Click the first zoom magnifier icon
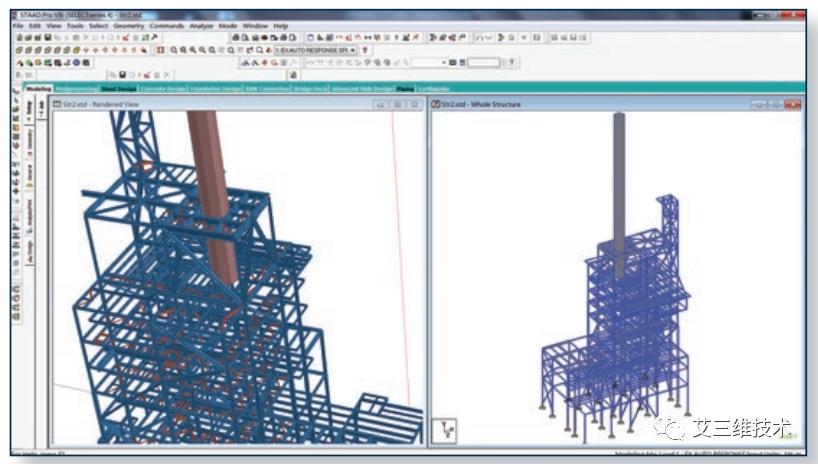 tap(173, 49)
